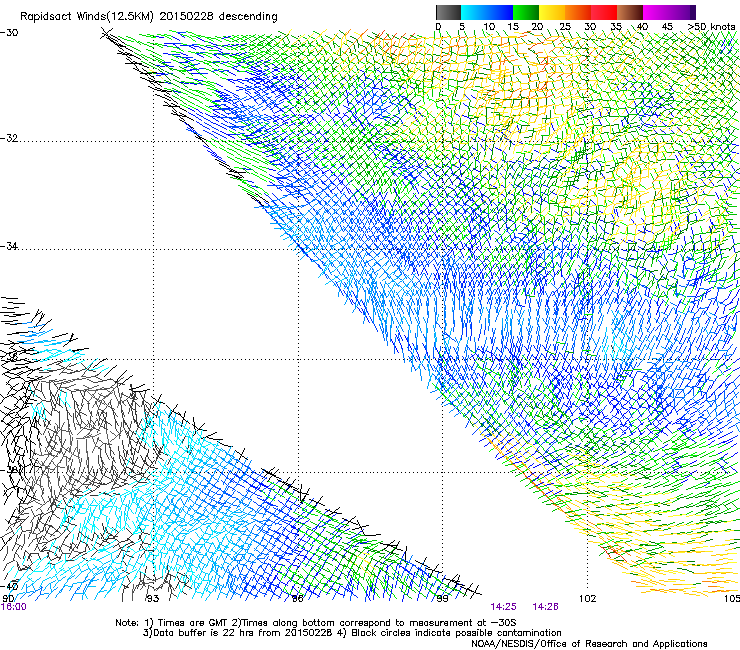Click the green 15-20 knots color swatch

click(x=526, y=12)
